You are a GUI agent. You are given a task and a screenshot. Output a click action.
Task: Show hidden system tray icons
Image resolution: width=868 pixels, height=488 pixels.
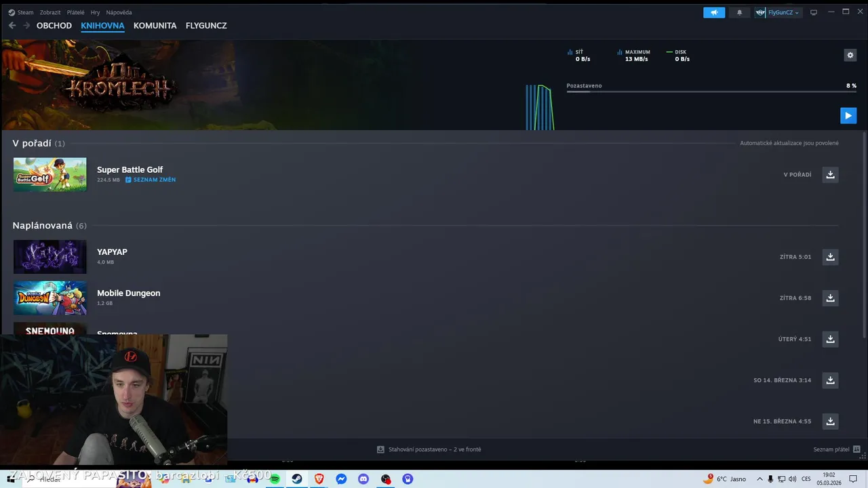tap(759, 479)
